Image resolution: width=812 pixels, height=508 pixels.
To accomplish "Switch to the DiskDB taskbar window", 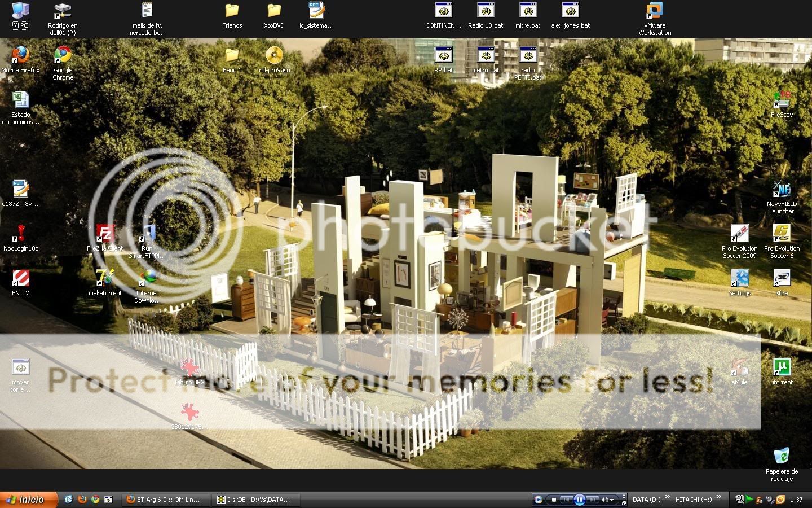I will [255, 500].
